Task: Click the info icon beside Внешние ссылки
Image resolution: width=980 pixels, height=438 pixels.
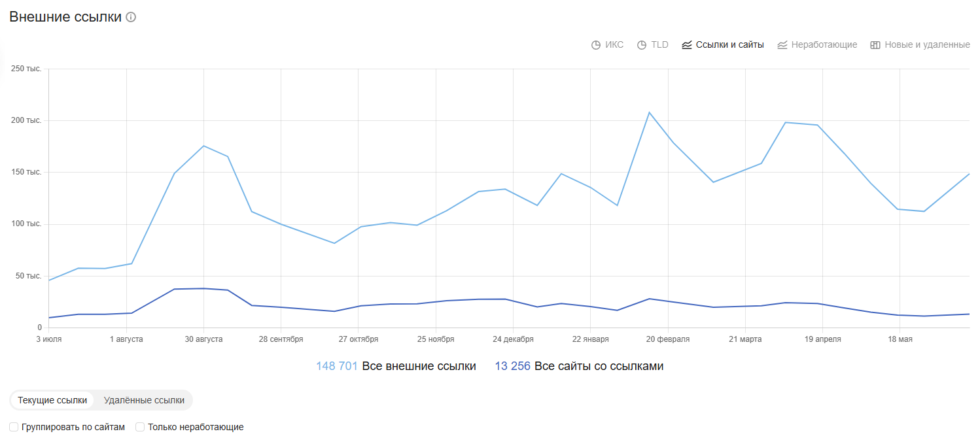Action: click(131, 18)
